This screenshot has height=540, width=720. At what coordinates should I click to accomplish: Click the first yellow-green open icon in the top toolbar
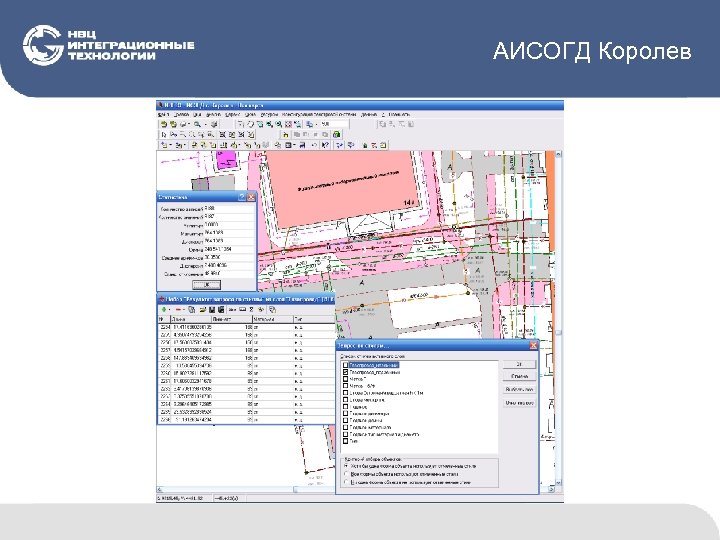[x=164, y=124]
